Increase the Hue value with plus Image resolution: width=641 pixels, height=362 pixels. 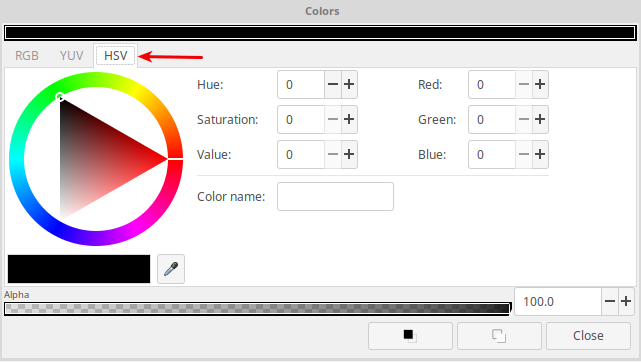coord(349,85)
